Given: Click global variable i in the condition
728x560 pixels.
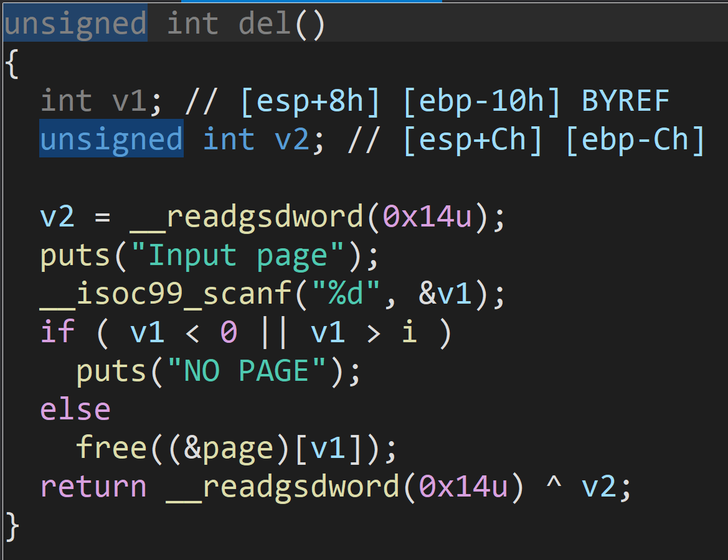Looking at the screenshot, I should [x=409, y=332].
